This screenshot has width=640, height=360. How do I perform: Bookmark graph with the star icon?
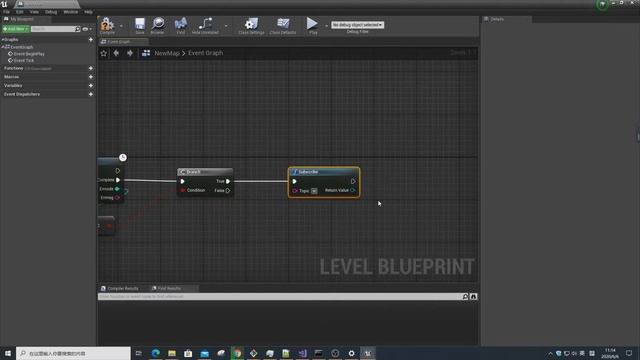tap(104, 53)
